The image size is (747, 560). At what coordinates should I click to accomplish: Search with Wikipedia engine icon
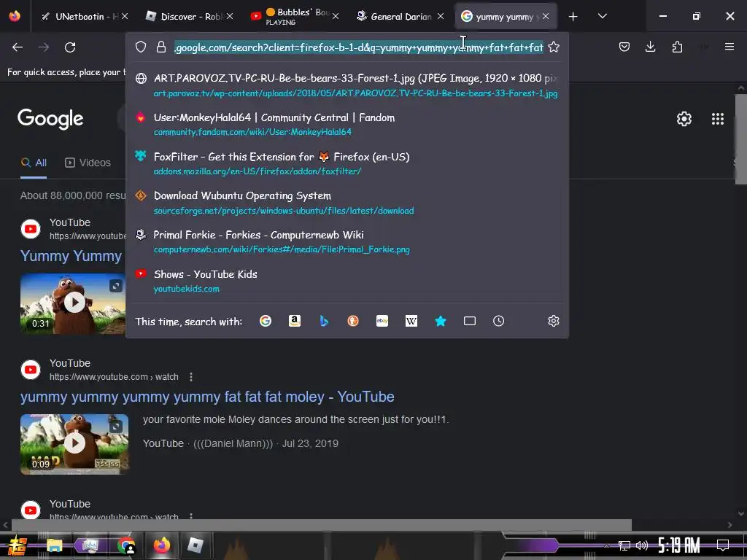click(x=411, y=321)
